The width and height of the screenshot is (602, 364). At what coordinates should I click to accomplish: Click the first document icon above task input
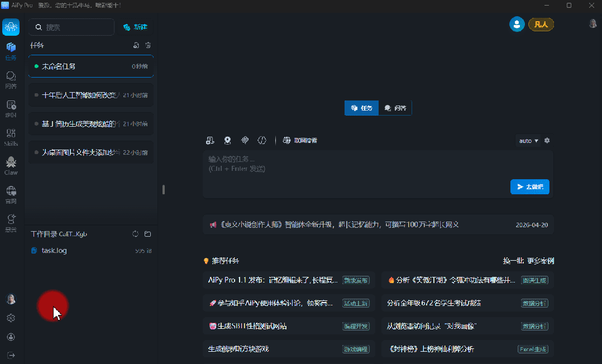point(209,141)
